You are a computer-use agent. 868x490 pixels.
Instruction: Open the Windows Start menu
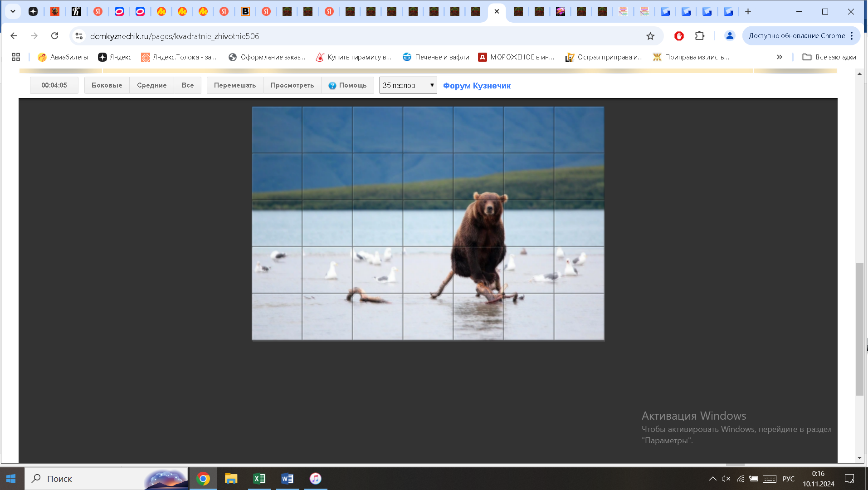click(x=11, y=479)
